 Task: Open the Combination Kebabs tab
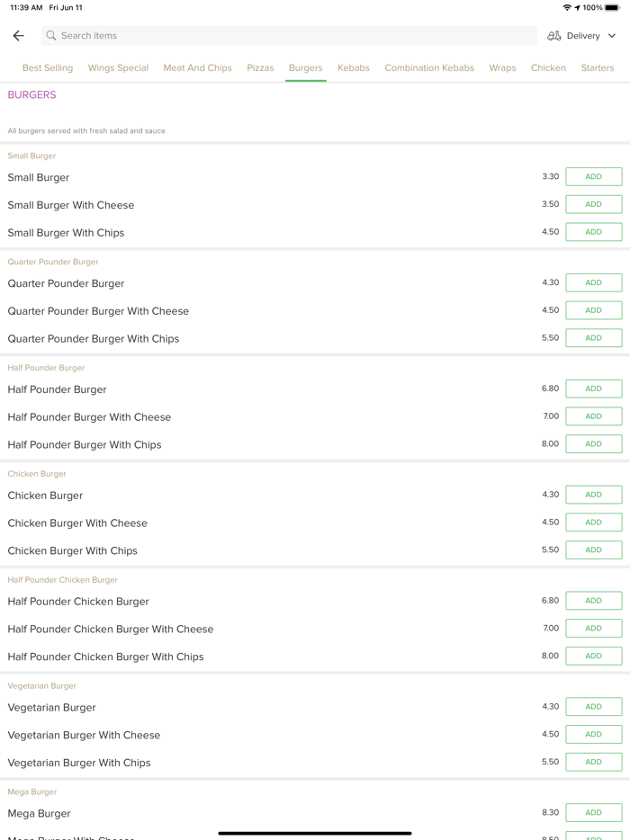click(x=429, y=68)
